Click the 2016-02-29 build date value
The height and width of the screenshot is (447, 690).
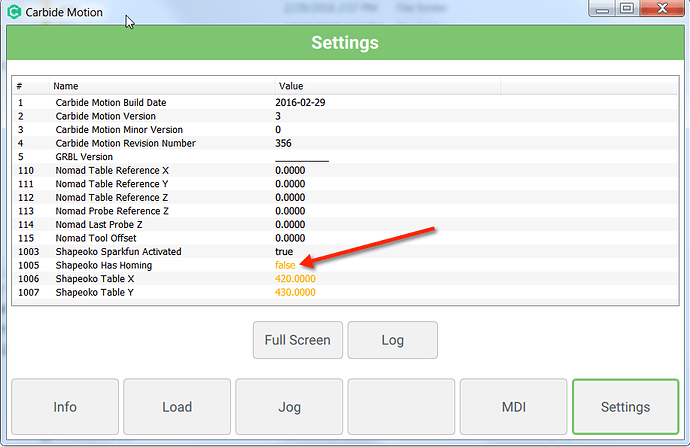tap(300, 103)
